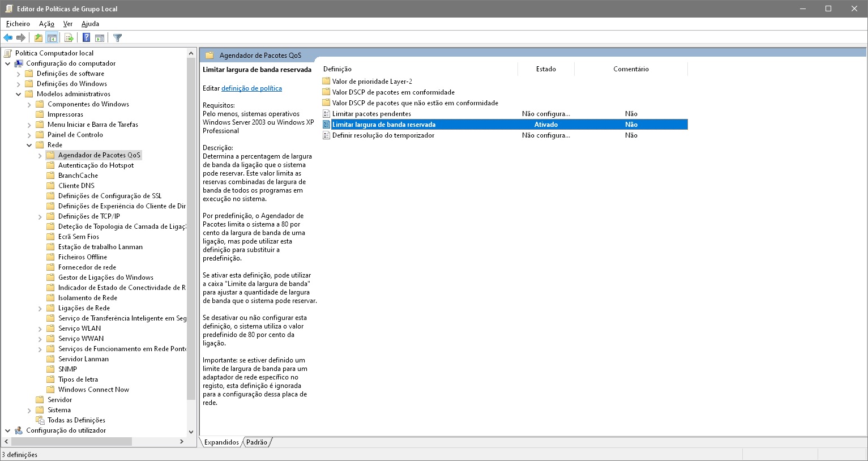The height and width of the screenshot is (461, 868).
Task: Open the definição de política link
Action: pyautogui.click(x=251, y=88)
